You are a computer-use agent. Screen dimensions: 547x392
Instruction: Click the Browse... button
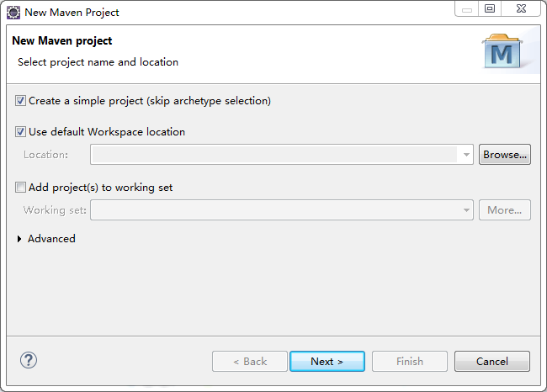505,155
